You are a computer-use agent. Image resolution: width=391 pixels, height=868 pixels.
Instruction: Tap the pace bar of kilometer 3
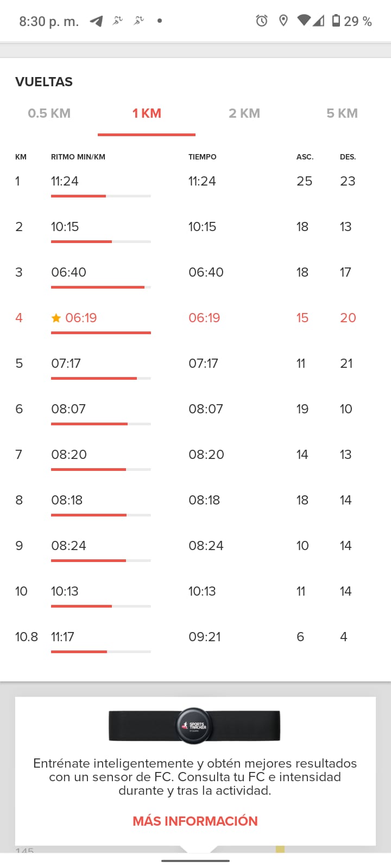(x=101, y=287)
